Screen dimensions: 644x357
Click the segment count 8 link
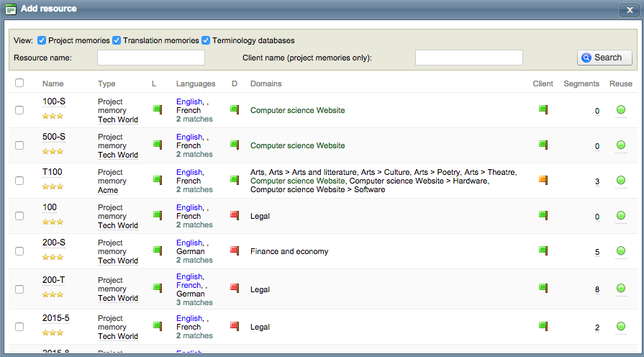click(597, 289)
